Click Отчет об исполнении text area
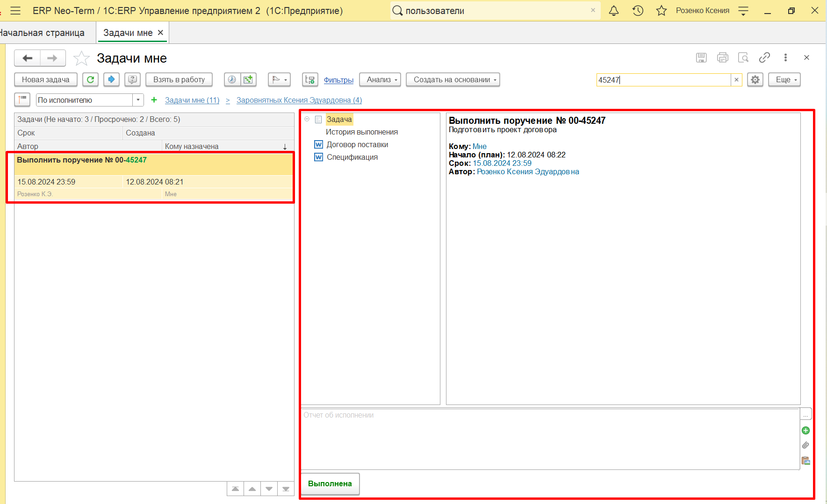Viewport: 827px width, 504px height. coord(550,439)
